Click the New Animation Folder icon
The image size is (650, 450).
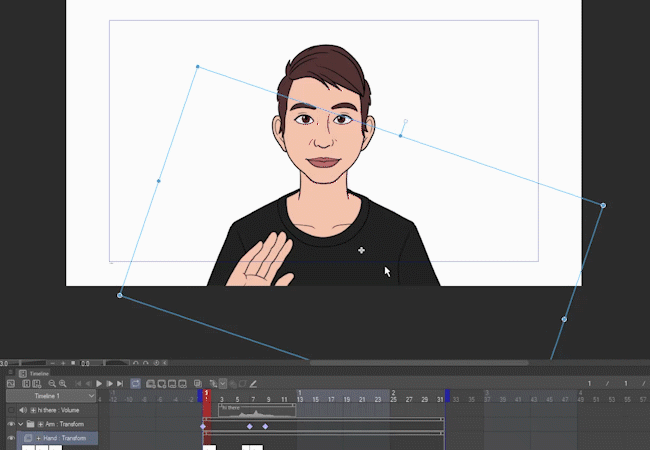[151, 384]
